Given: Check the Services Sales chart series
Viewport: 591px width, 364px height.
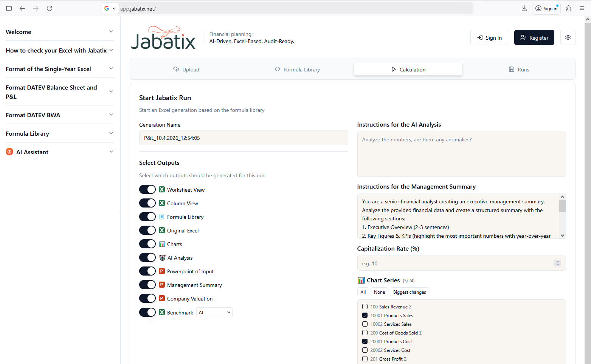Looking at the screenshot, I should (x=365, y=324).
